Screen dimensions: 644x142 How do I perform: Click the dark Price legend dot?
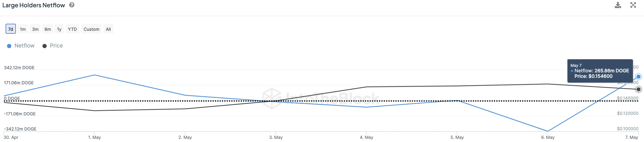[x=45, y=46]
